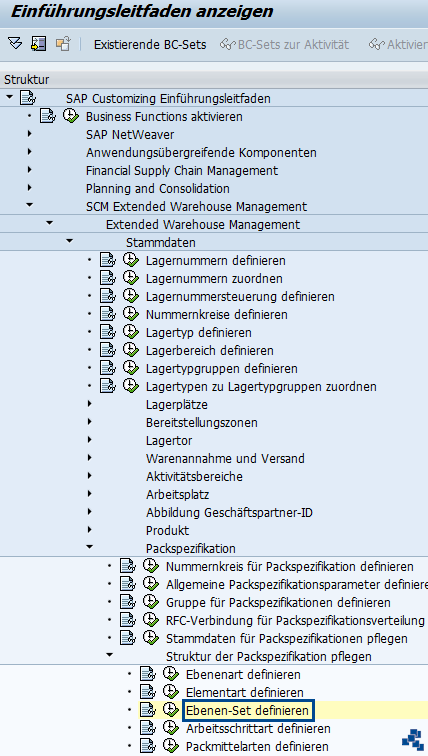Select Ebenen-Set definieren tree entry

coord(247,710)
